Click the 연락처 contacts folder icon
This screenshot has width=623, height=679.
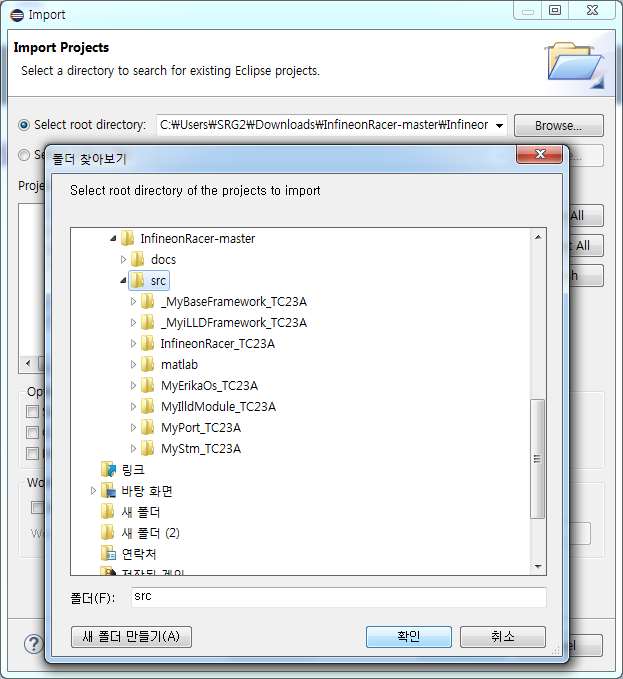[108, 554]
